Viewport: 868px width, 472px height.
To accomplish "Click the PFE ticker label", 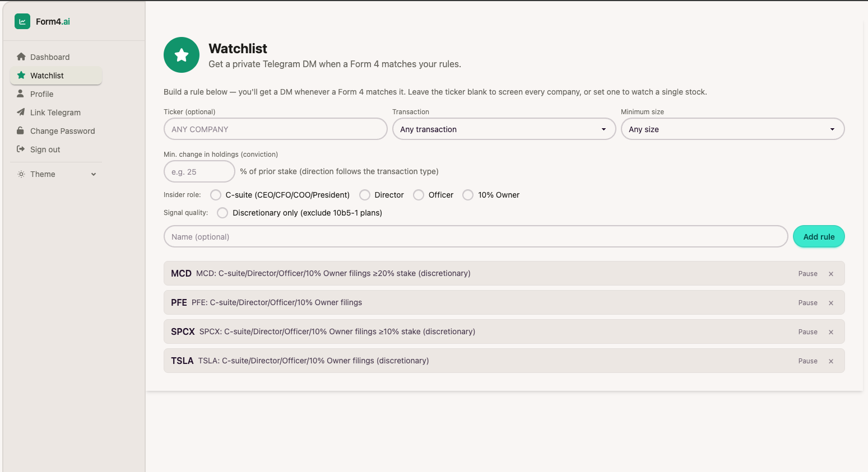I will tap(179, 302).
